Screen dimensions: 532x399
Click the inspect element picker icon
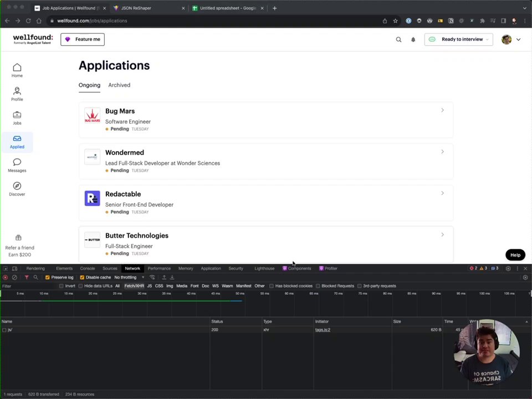click(6, 268)
